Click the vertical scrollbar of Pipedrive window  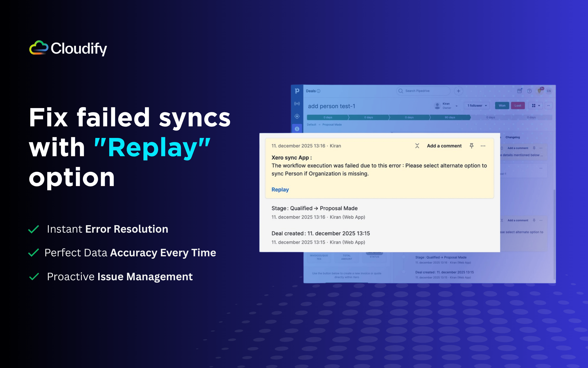point(554,234)
